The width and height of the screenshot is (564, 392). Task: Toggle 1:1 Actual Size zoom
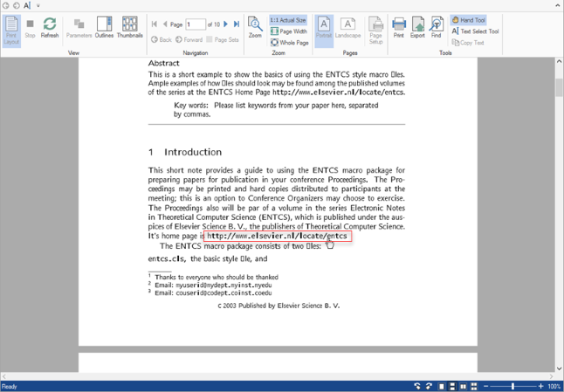click(x=288, y=20)
